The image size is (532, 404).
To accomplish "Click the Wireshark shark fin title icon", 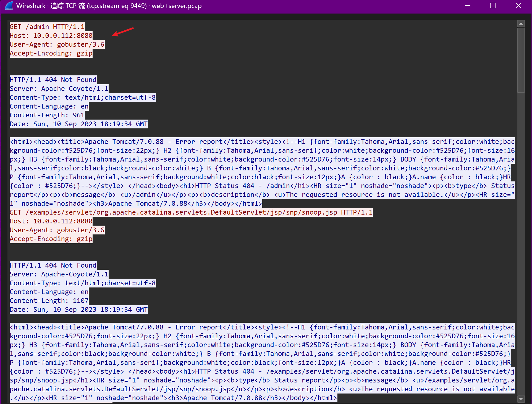I will coord(9,6).
